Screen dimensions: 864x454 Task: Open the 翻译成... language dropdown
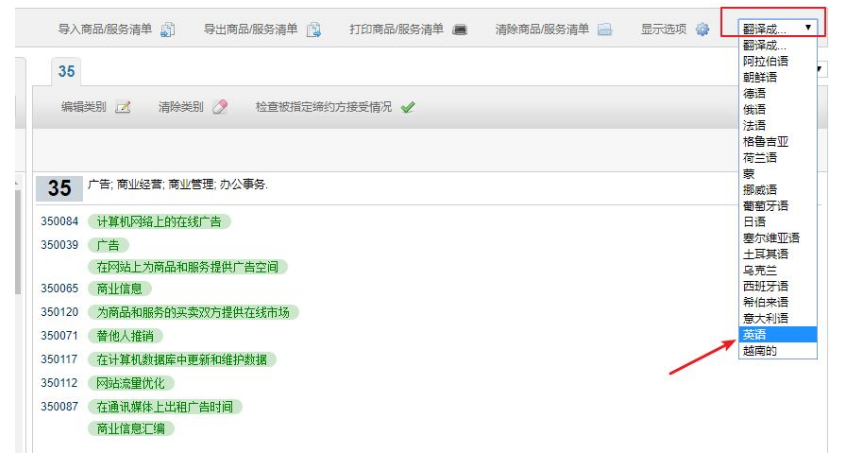(x=777, y=28)
